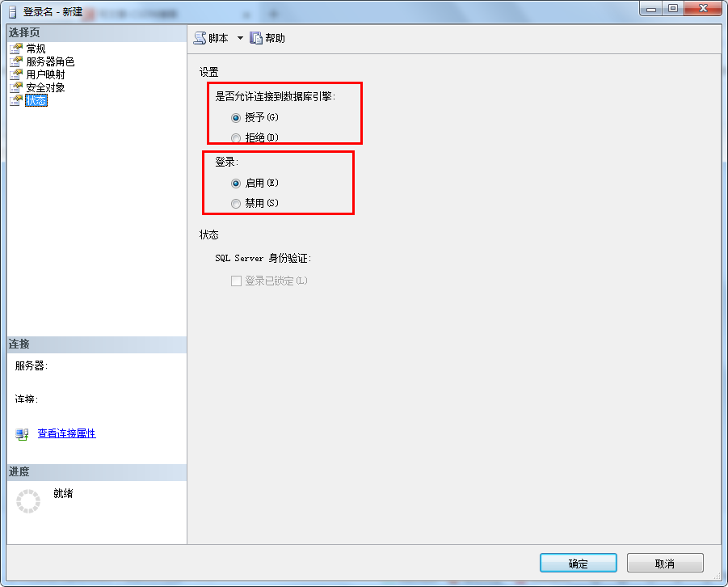728x587 pixels.
Task: Click the icon beside 服务器角色 page
Action: tap(16, 61)
